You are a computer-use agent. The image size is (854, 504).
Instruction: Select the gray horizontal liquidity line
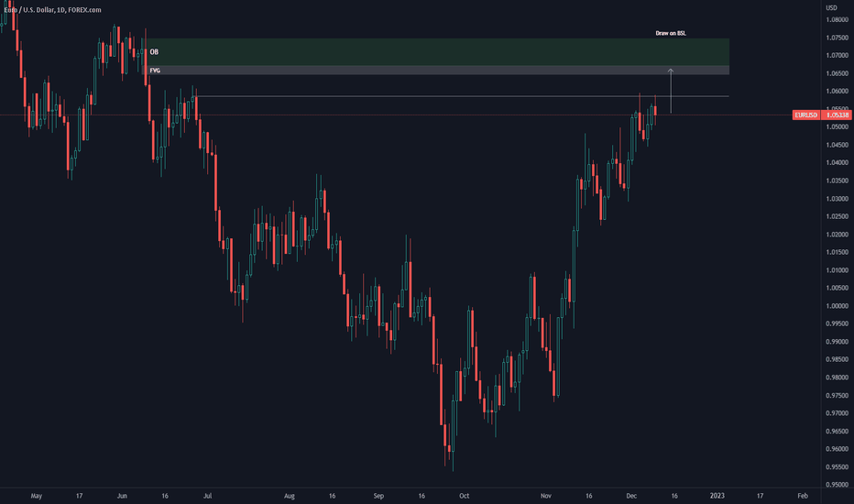coord(462,96)
